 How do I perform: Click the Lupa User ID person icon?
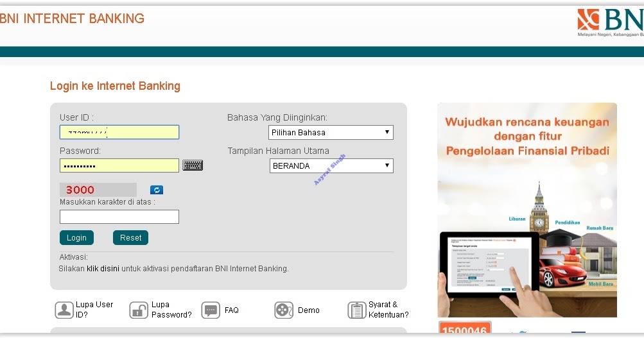pos(64,310)
